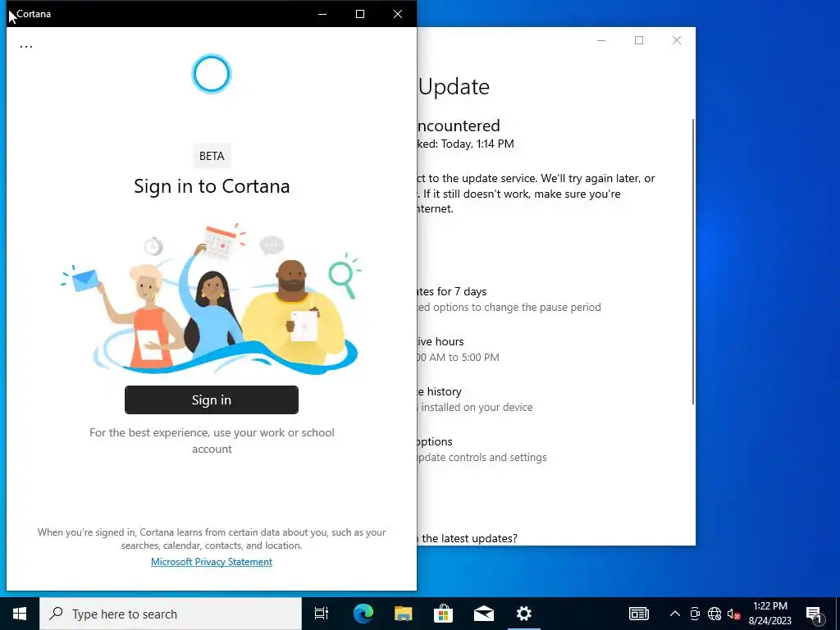
Task: Maximize the Settings Update window
Action: 639,40
